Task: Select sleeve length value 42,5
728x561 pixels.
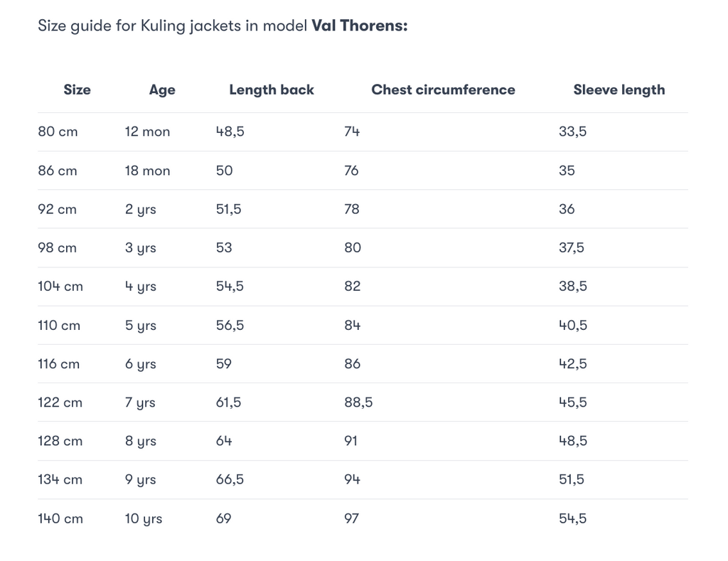Action: tap(573, 363)
